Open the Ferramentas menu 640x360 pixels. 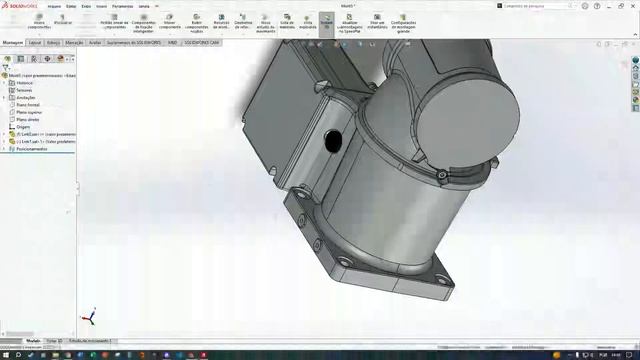click(122, 7)
